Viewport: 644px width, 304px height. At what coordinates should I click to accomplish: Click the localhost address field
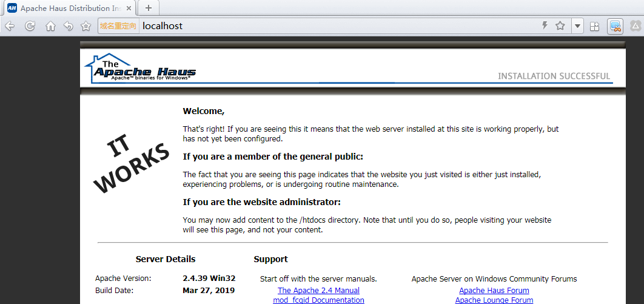(x=337, y=26)
